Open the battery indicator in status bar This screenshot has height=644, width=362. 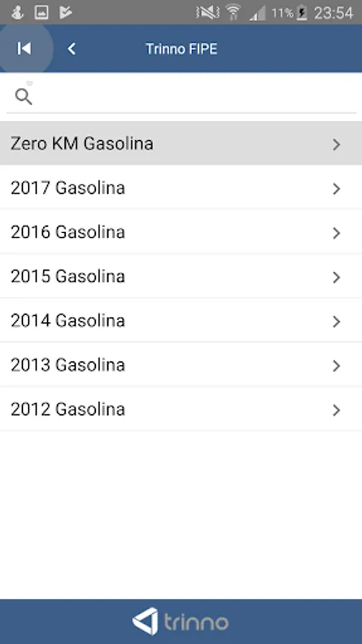coord(302,13)
